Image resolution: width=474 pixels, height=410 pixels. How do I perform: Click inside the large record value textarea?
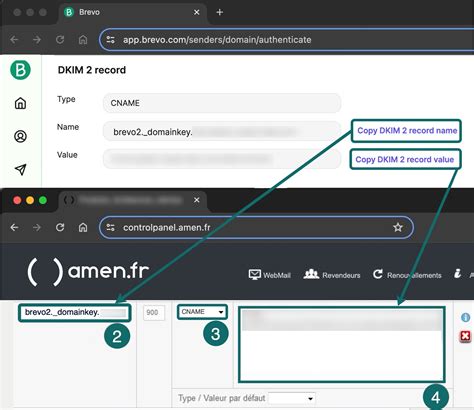(342, 344)
